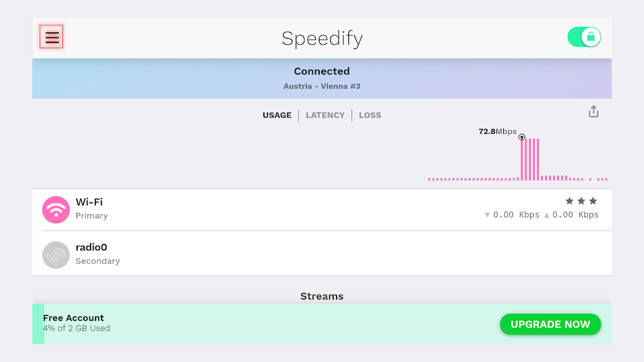The image size is (644, 362).
Task: Click the UPGRADE NOW button
Action: point(550,325)
